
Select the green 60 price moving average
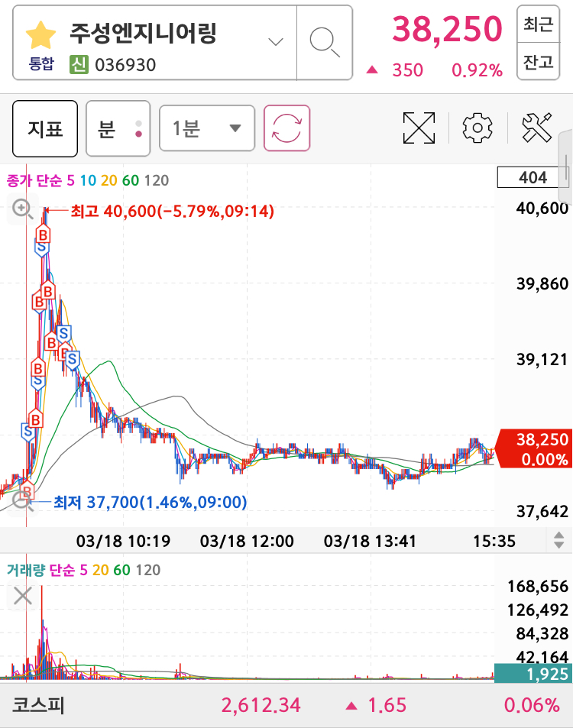(x=131, y=180)
